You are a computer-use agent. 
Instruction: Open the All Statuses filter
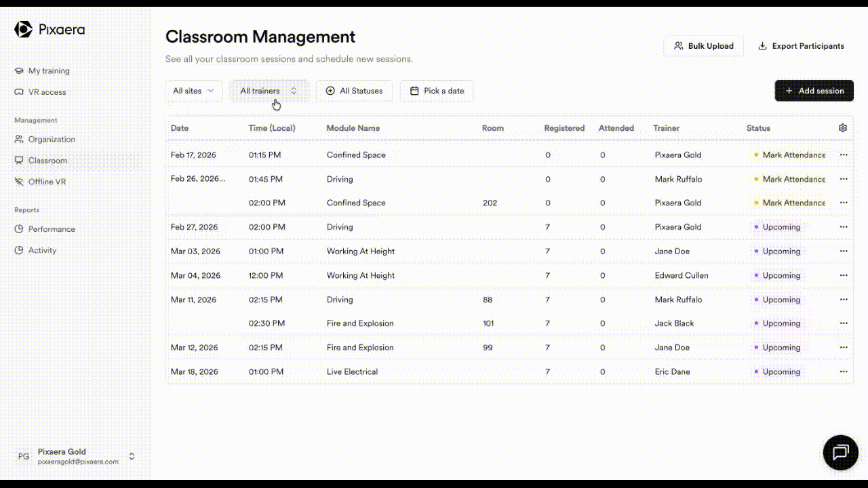[354, 91]
